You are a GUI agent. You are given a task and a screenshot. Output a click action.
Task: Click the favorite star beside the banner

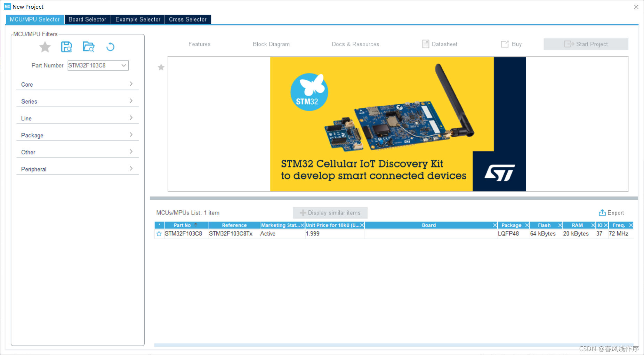click(161, 67)
